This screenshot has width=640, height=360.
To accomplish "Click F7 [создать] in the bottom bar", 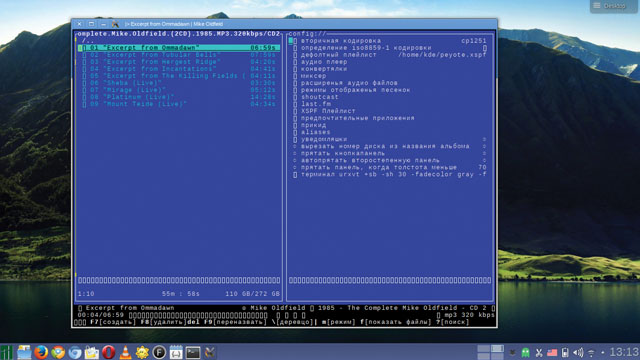I will (113, 322).
